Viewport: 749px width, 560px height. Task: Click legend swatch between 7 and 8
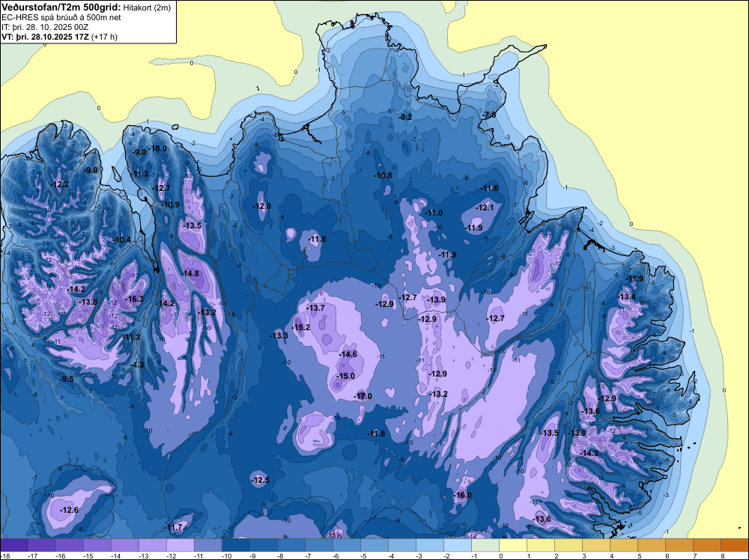(707, 545)
